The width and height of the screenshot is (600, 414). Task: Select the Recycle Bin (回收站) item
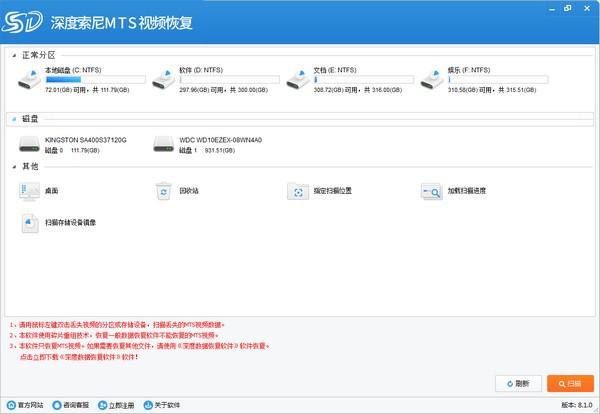click(163, 190)
